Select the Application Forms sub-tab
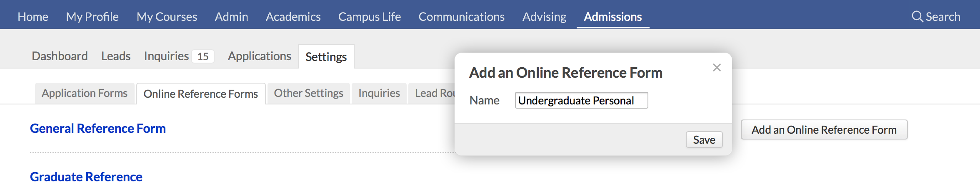Viewport: 980px width, 188px height. click(85, 93)
